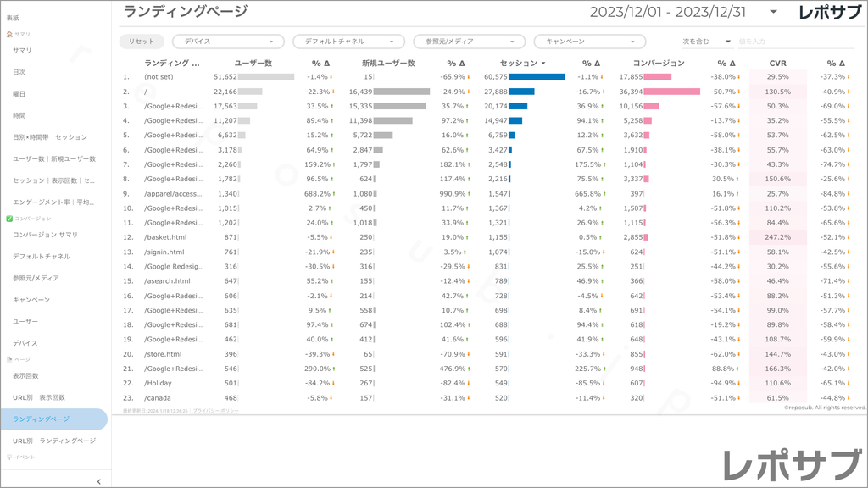Select URL別 ランディングページ in sidebar
868x488 pixels.
pyautogui.click(x=54, y=441)
